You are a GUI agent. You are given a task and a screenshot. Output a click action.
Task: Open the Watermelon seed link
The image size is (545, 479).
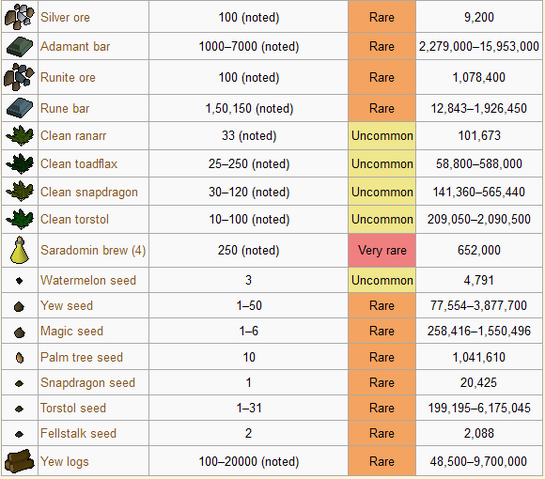[88, 280]
